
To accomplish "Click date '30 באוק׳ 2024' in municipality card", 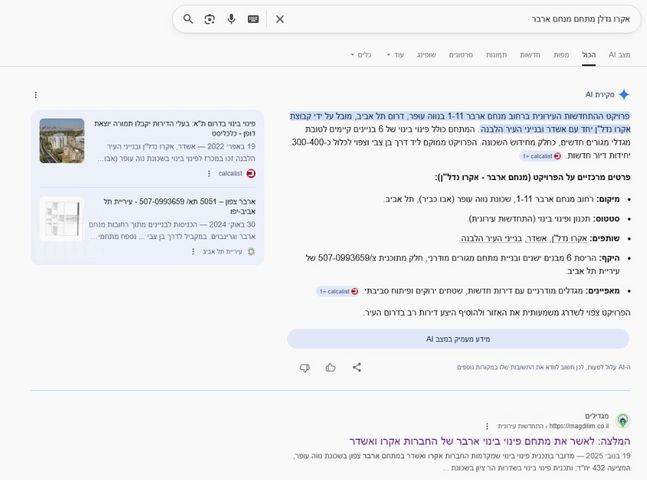I will point(232,225).
